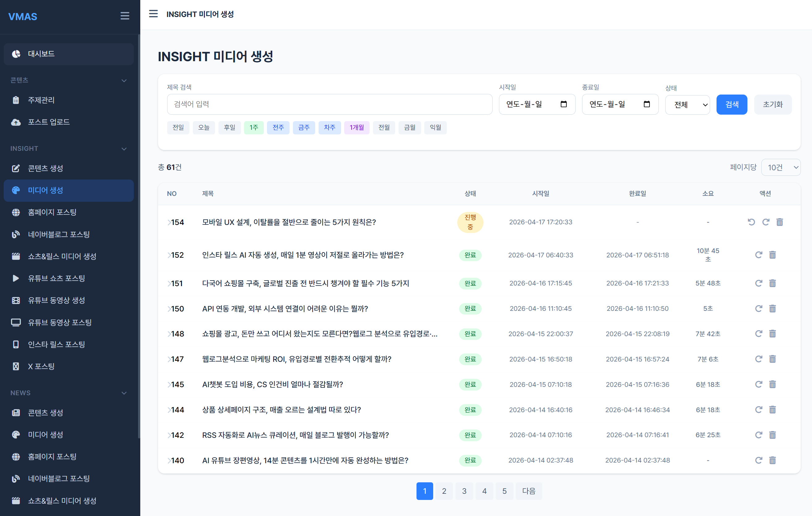Collapse the INSIGHT sidebar section
812x516 pixels.
pyautogui.click(x=124, y=149)
